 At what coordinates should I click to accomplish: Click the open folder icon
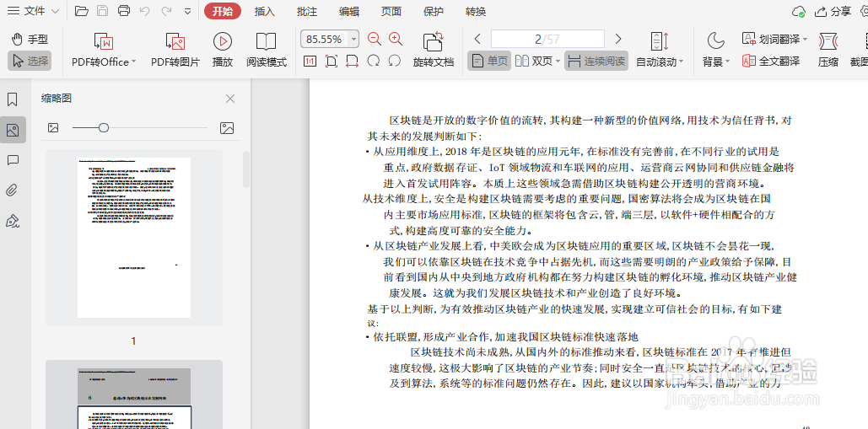(x=81, y=11)
